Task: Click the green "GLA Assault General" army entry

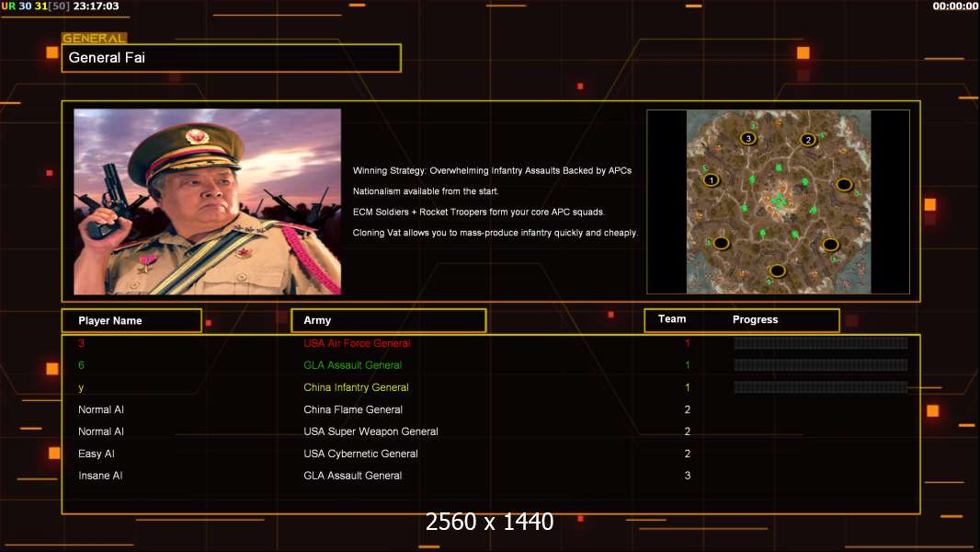Action: pyautogui.click(x=352, y=365)
